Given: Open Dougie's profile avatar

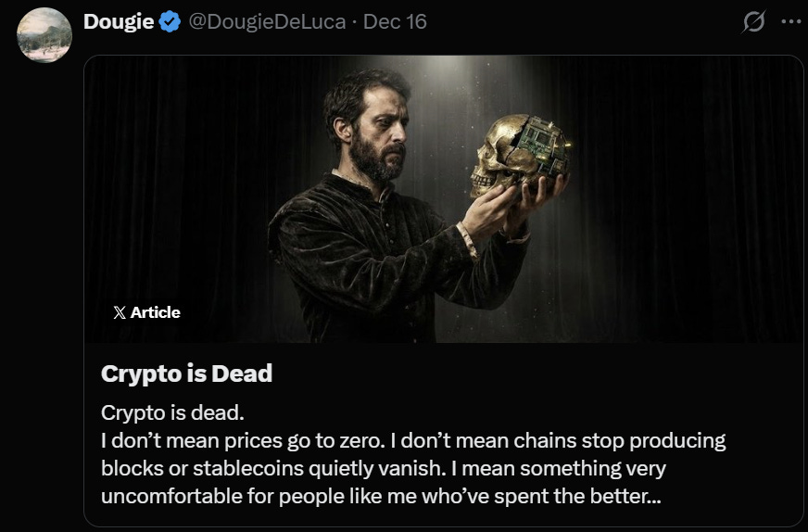Looking at the screenshot, I should 44,35.
